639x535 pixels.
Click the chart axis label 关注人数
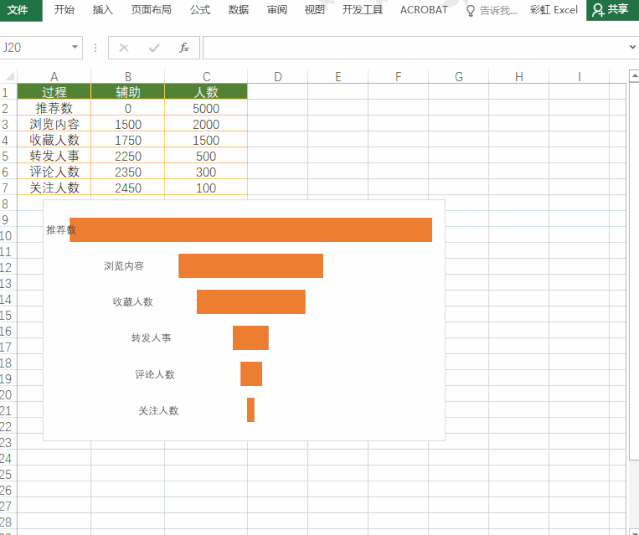(x=159, y=410)
